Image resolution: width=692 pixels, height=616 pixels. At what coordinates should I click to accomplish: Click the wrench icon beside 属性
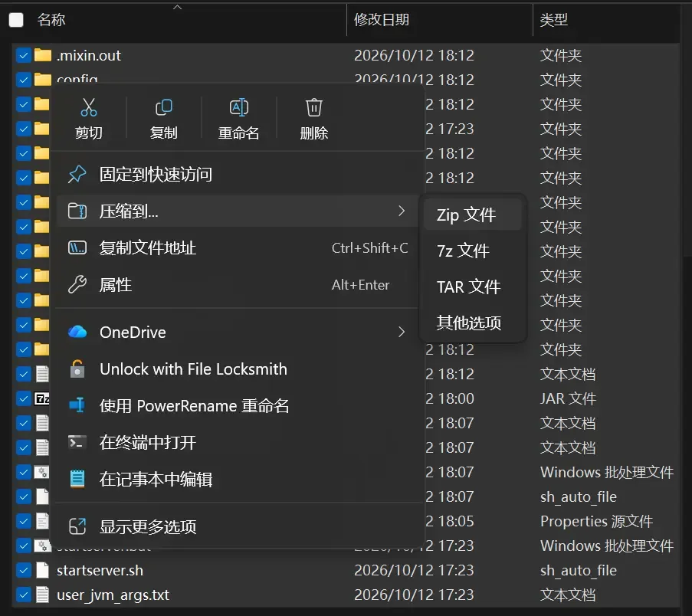coord(77,284)
